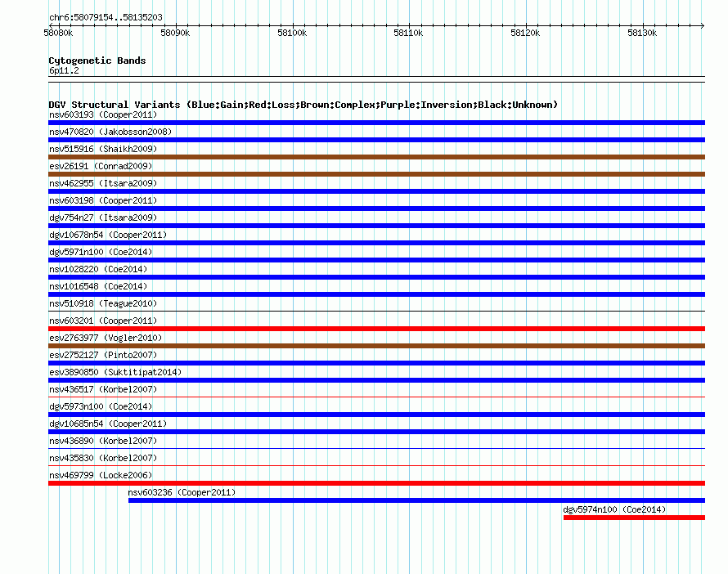Click dgv5971n100 (Coe2014) label
Viewport: 728px width, 574px height.
(101, 252)
